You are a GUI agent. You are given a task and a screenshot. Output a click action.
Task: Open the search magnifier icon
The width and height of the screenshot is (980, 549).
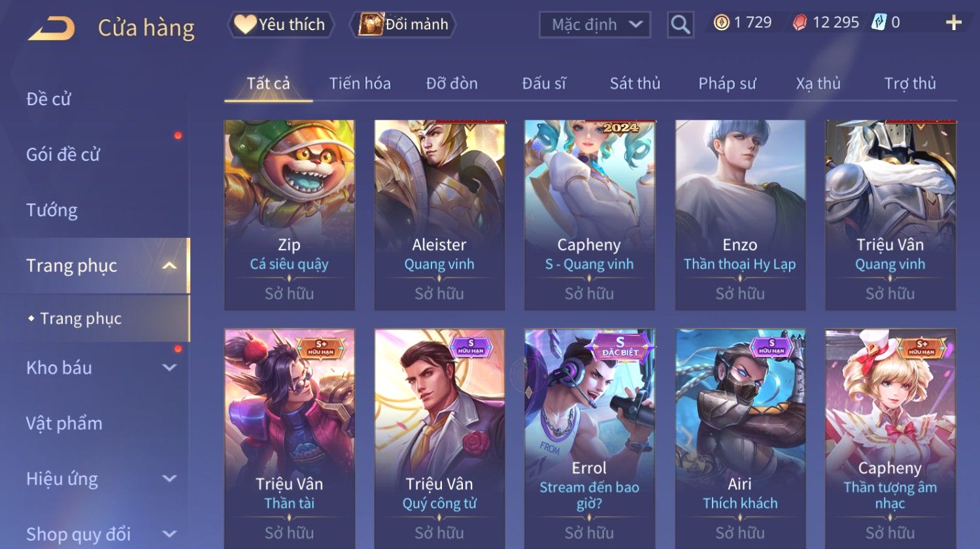680,25
